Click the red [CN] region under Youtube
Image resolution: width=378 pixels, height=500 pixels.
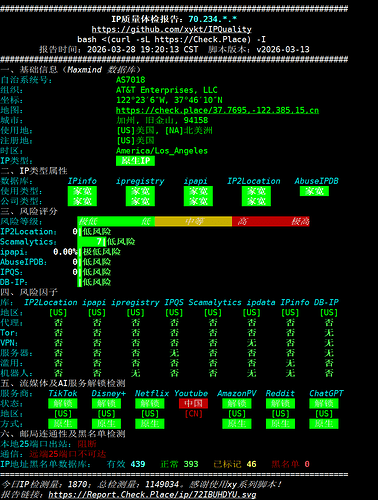[193, 414]
